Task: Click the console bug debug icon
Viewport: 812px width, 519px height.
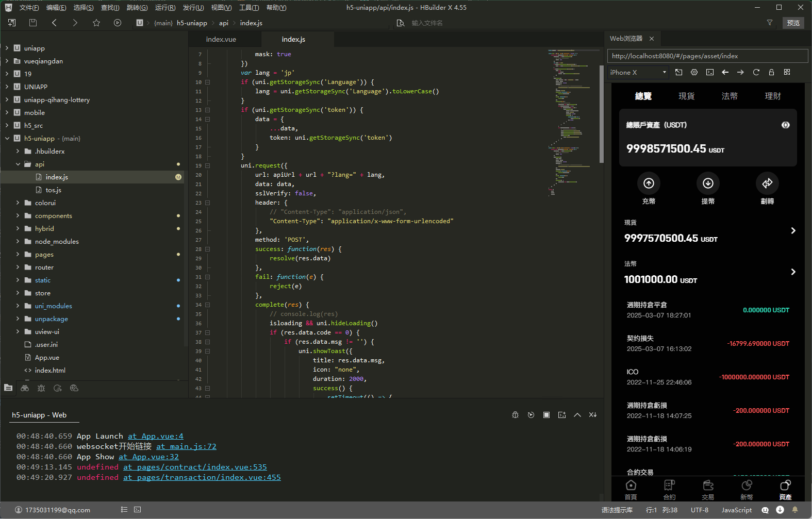Action: coord(515,415)
